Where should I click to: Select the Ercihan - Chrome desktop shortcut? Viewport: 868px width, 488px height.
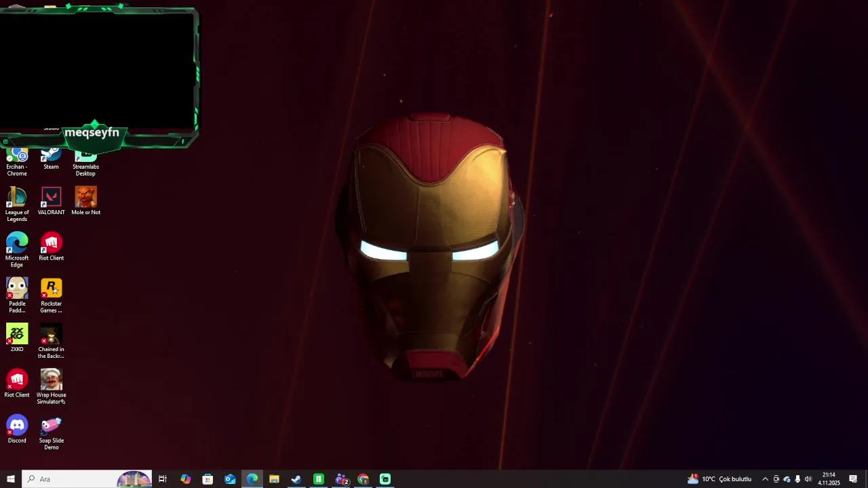17,163
